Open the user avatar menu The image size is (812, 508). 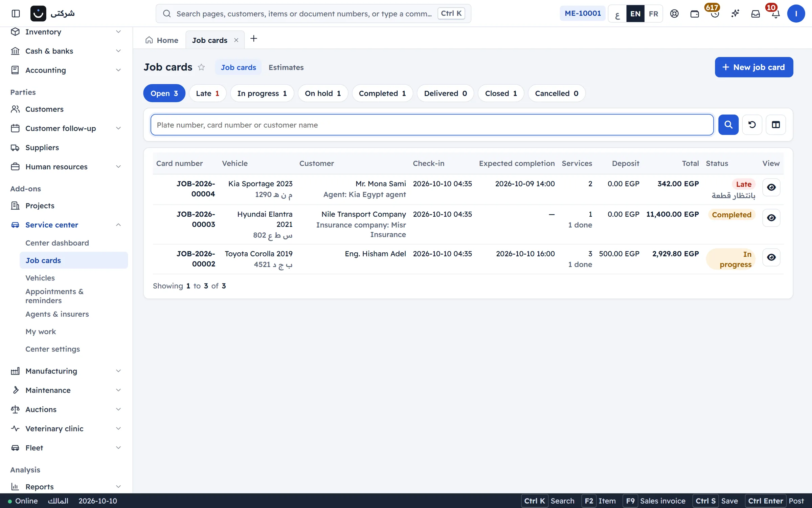coord(796,14)
